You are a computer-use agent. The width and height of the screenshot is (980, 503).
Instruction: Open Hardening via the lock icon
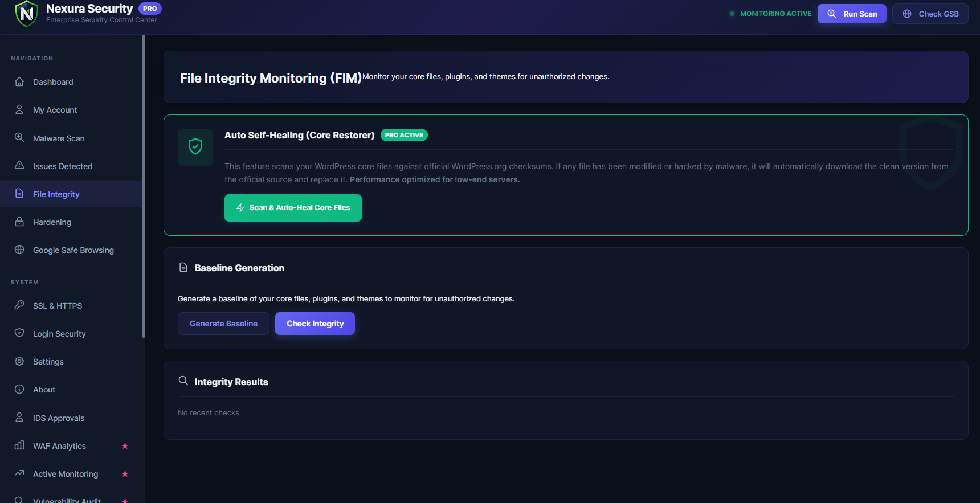pyautogui.click(x=19, y=222)
